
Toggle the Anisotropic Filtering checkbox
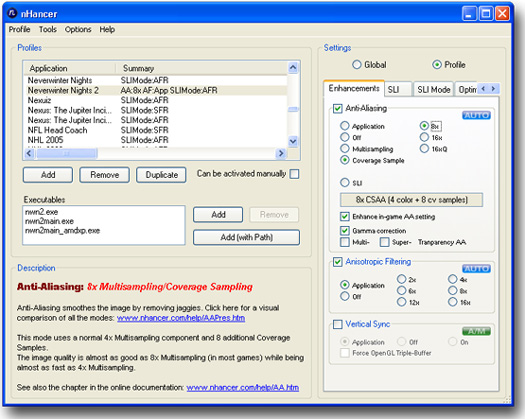point(337,262)
